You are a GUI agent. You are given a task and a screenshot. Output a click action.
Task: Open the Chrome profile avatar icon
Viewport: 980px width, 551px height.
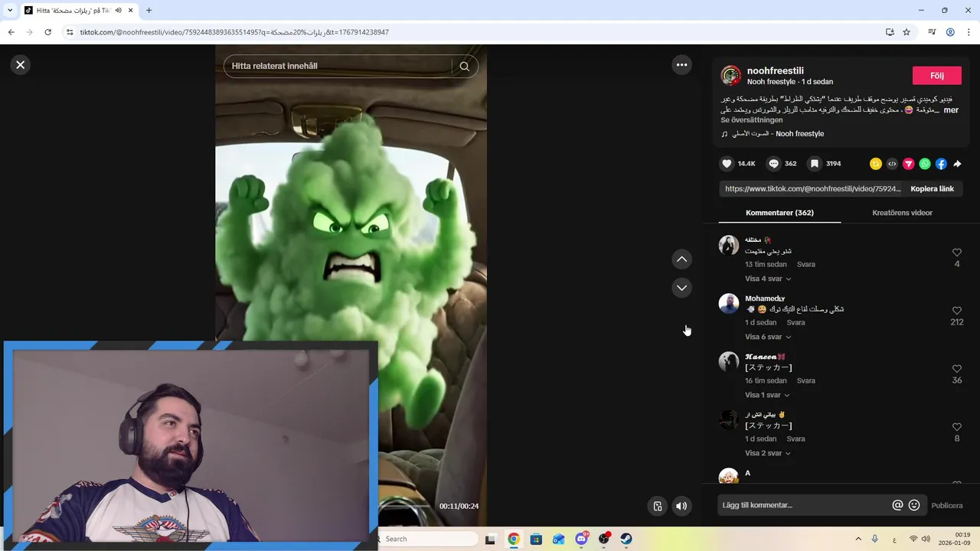(950, 32)
